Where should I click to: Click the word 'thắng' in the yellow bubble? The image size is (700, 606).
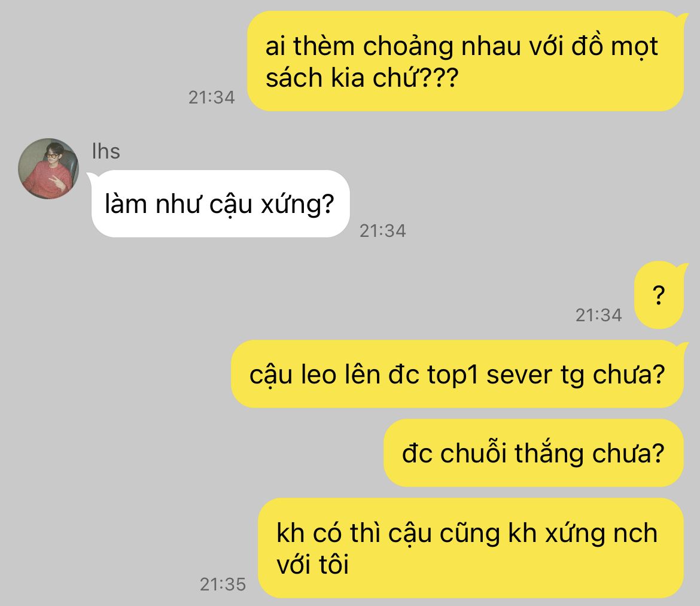point(549,454)
